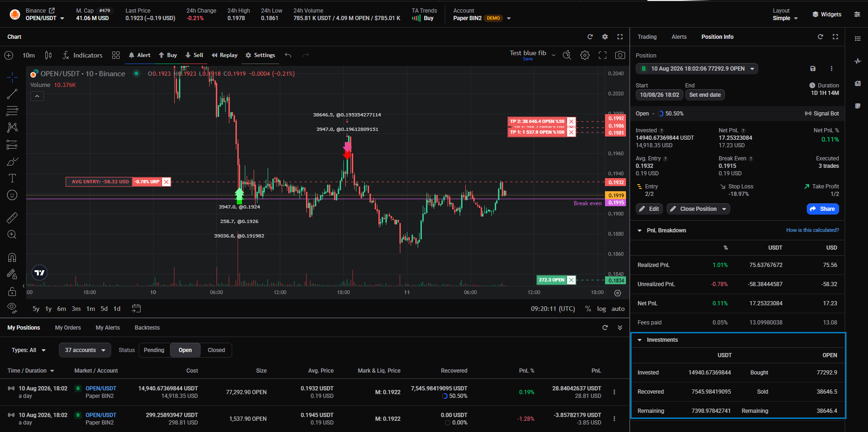Save position with the floppy disk icon
Image resolution: width=868 pixels, height=432 pixels.
(813, 69)
